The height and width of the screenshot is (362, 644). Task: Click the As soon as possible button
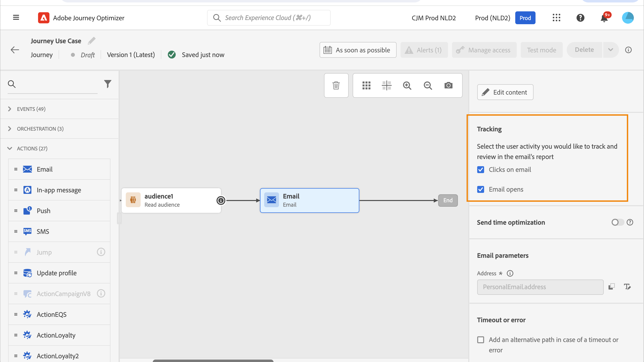(x=358, y=50)
